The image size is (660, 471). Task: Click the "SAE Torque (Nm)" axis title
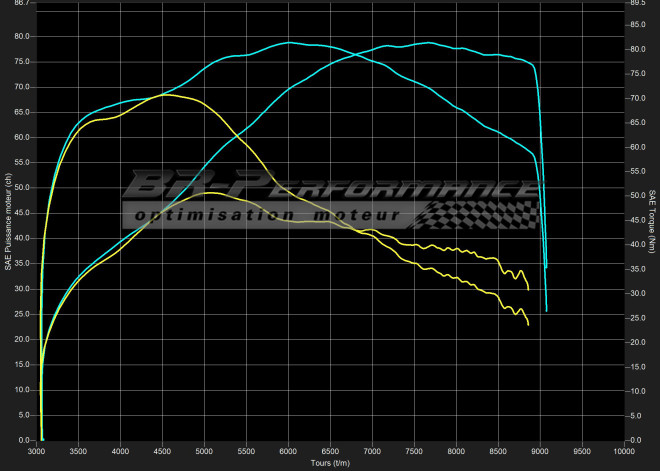click(652, 223)
